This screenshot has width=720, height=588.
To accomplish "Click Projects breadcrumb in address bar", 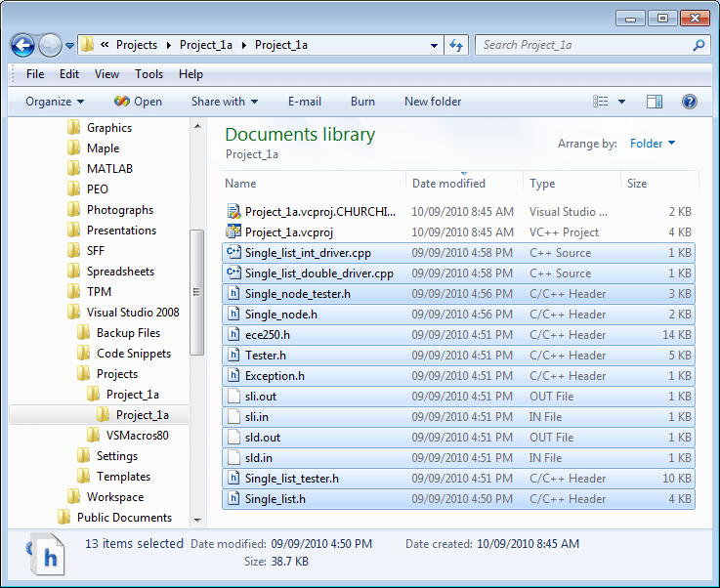I will 137,45.
